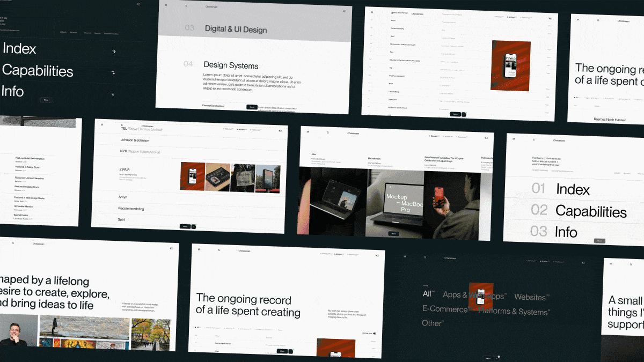This screenshot has width=644, height=362.
Task: Select the 'All' category filter
Action: click(427, 294)
